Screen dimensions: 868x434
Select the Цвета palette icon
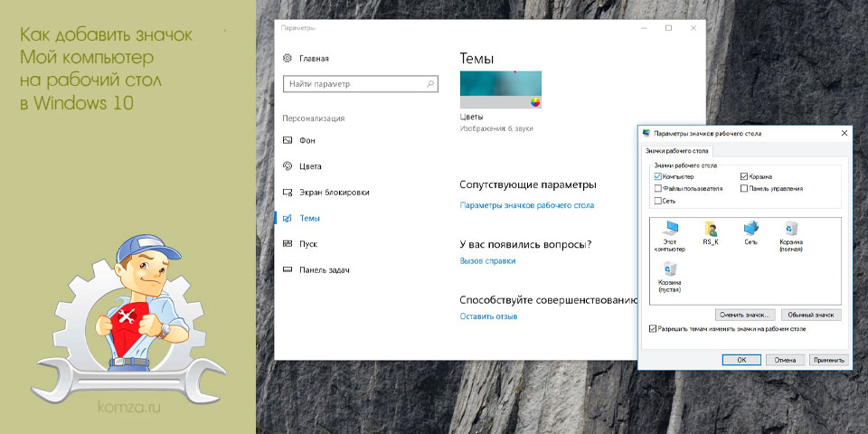point(287,166)
